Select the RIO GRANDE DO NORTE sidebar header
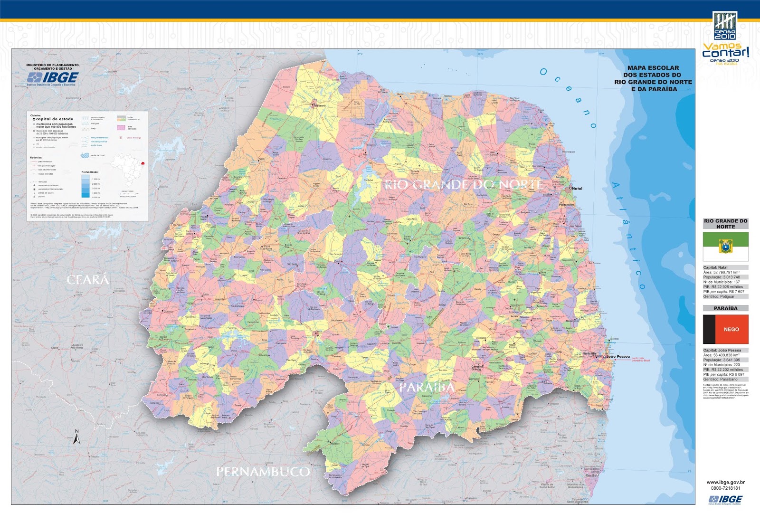 pyautogui.click(x=726, y=223)
